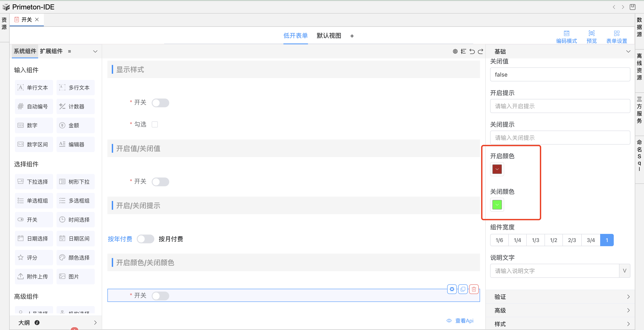Screen dimensions: 644x330
Task: Select 1/2 component width button
Action: point(553,240)
